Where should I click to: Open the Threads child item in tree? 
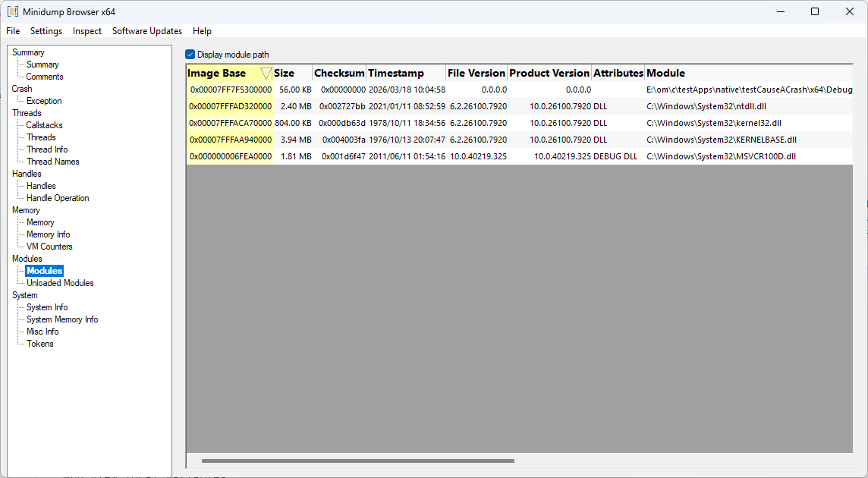[x=42, y=137]
